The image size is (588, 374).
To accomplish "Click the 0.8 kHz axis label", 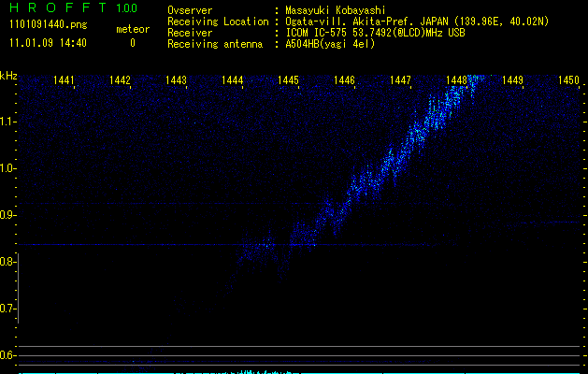I will click(x=7, y=262).
